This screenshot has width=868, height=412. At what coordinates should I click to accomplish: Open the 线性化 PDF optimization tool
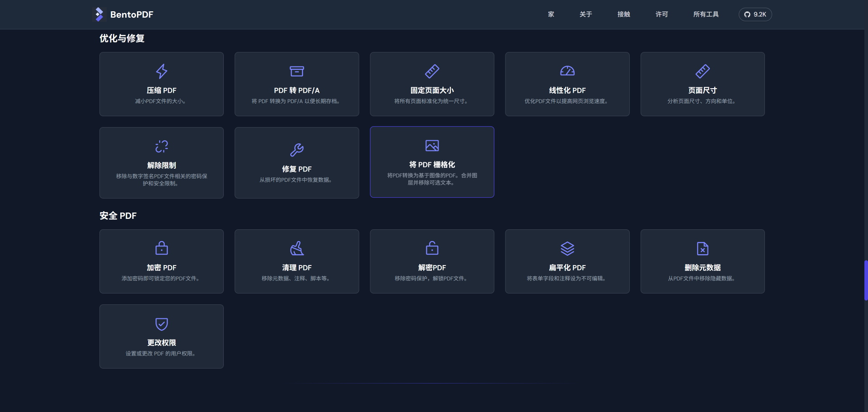tap(567, 84)
